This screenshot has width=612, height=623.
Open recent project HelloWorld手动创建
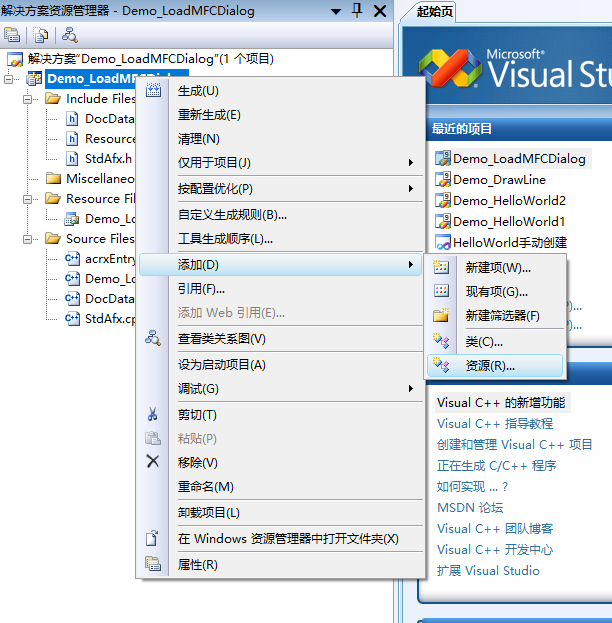click(510, 242)
